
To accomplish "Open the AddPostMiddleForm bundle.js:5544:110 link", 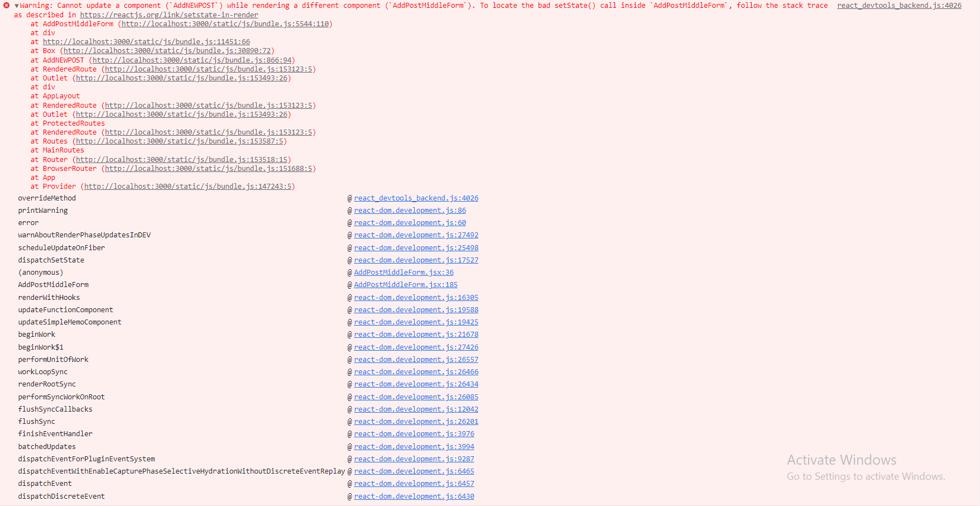I will click(x=225, y=24).
